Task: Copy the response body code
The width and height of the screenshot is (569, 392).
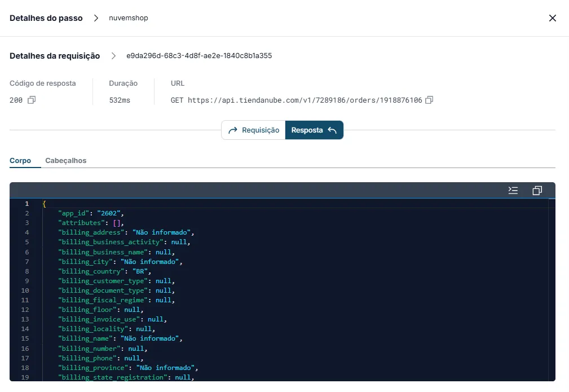Action: (x=537, y=190)
